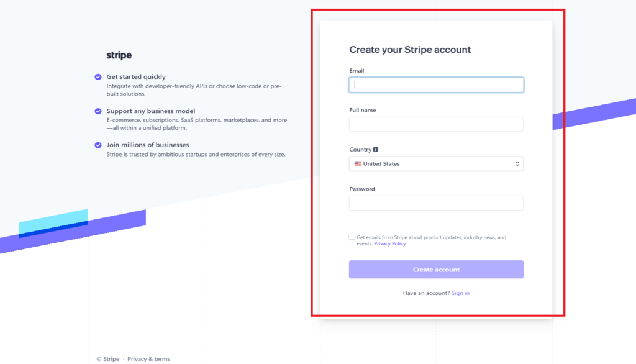The height and width of the screenshot is (364, 636).
Task: Click the Country label text
Action: point(360,149)
